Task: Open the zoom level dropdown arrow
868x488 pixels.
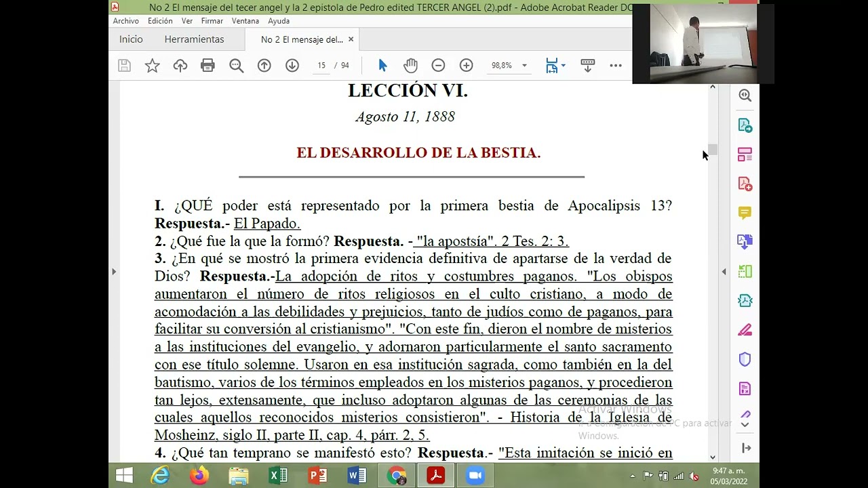Action: tap(524, 65)
